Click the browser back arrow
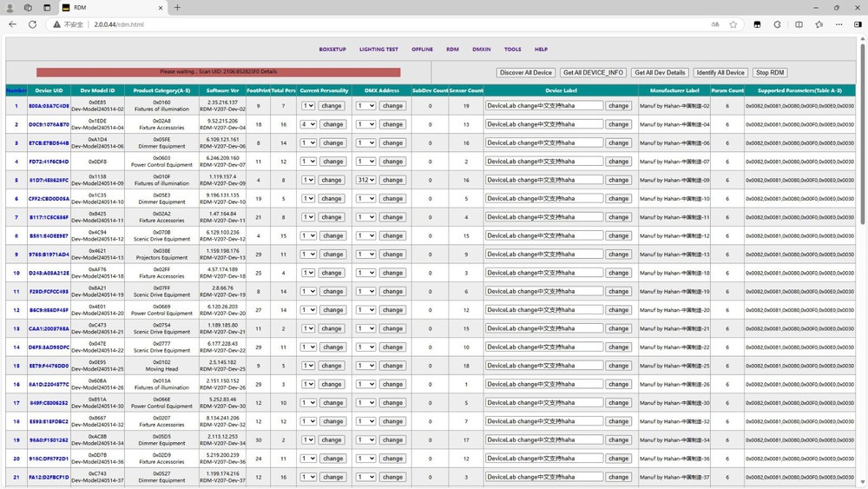The width and height of the screenshot is (868, 489). (12, 24)
